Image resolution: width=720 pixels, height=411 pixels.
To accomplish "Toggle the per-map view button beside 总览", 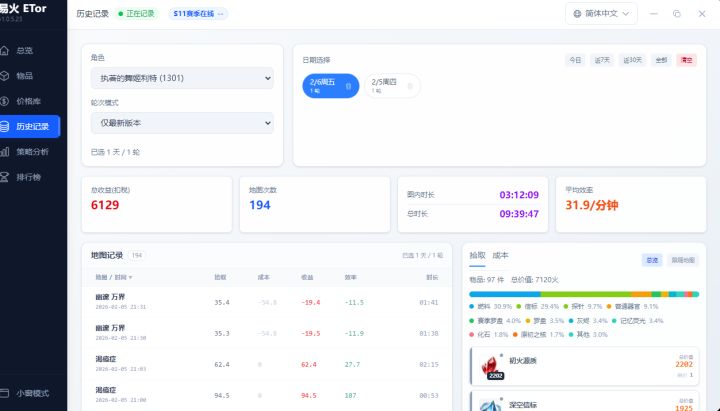I will (683, 260).
